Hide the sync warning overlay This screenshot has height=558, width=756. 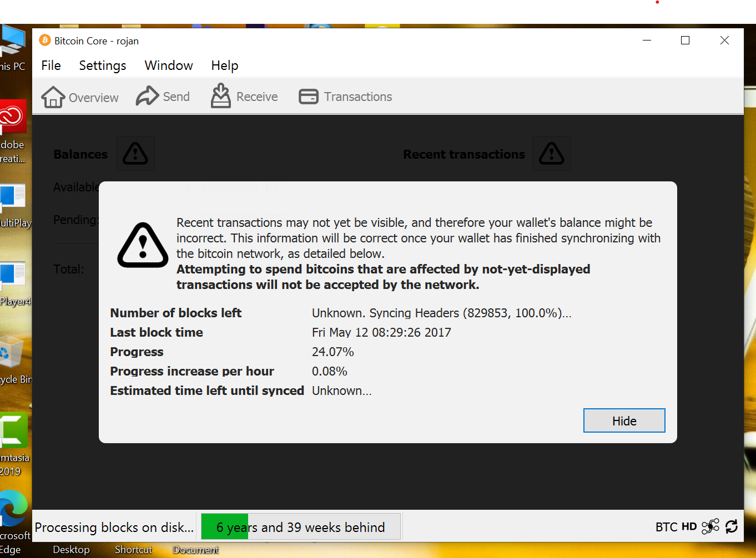click(624, 420)
